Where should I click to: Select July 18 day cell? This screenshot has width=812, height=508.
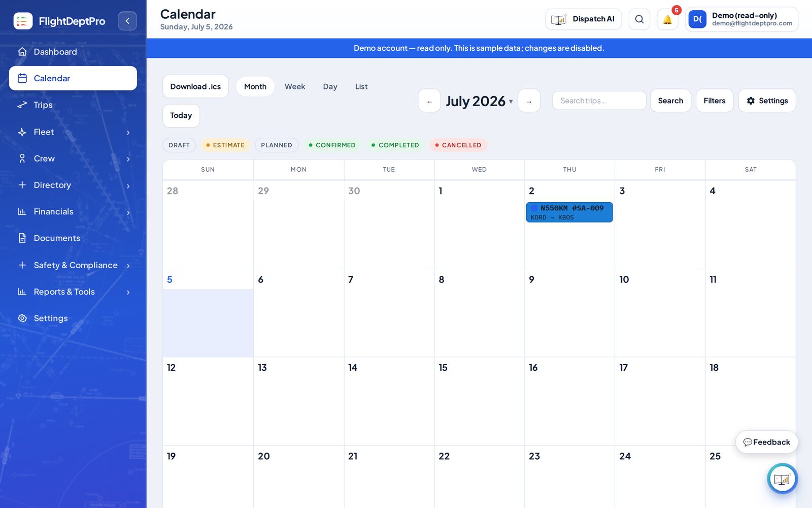(x=750, y=401)
